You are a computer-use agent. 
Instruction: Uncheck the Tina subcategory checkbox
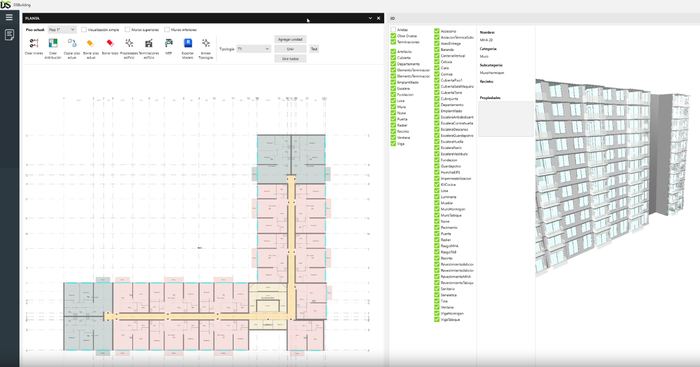437,301
